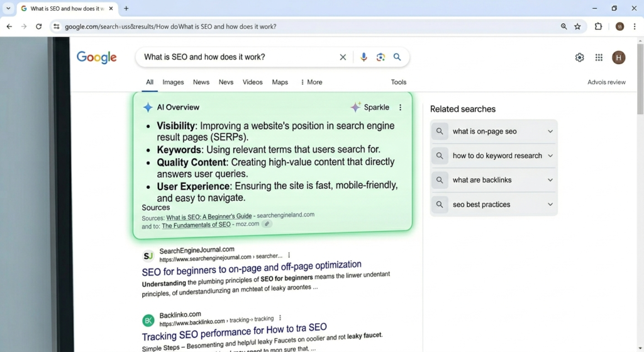Image resolution: width=644 pixels, height=352 pixels.
Task: Expand 'what are backlinks' related search
Action: point(550,180)
